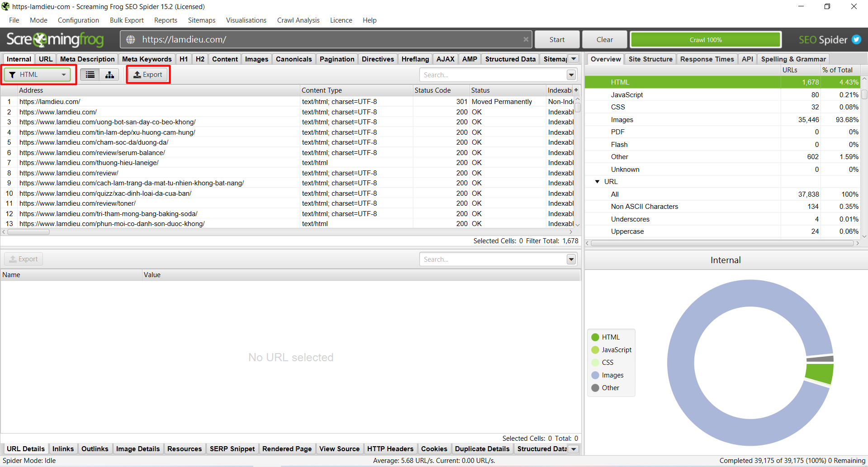Select the Uppercase row in Overview

click(723, 231)
